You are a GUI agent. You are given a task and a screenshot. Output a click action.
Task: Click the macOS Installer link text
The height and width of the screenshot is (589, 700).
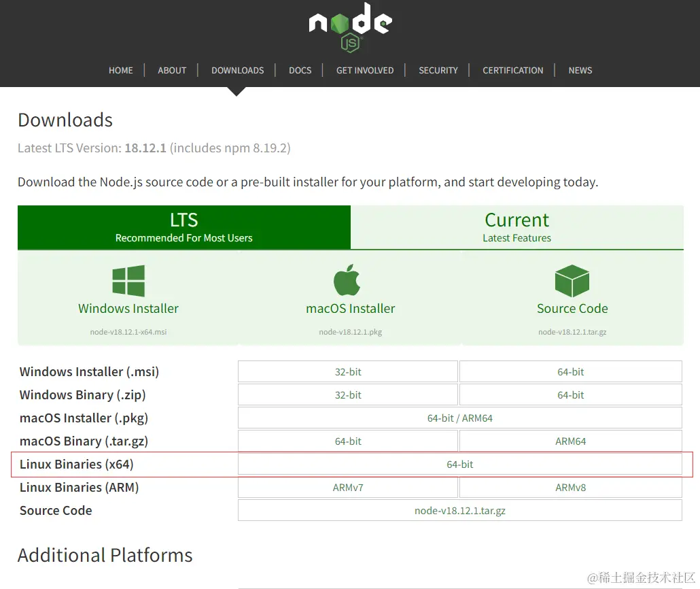(x=351, y=308)
